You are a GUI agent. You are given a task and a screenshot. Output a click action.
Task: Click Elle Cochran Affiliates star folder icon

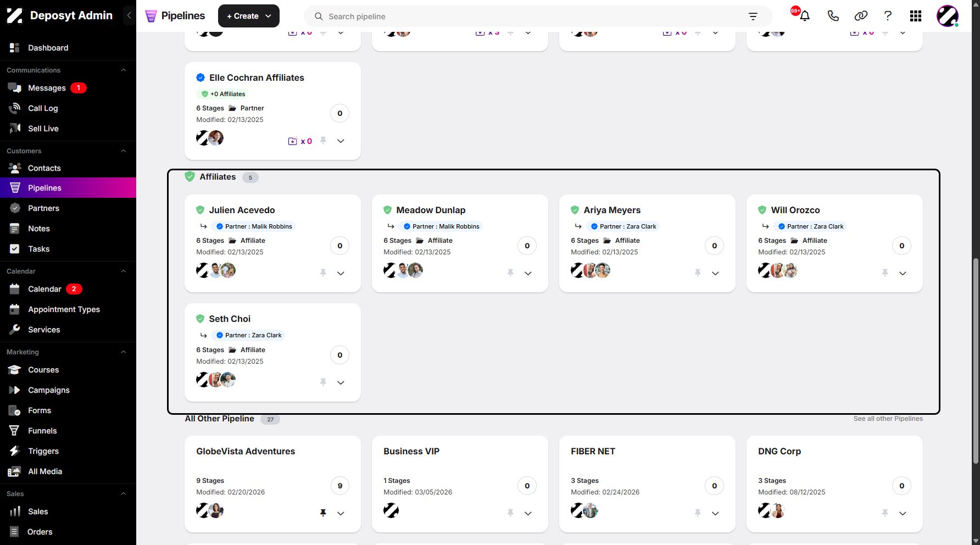point(293,141)
